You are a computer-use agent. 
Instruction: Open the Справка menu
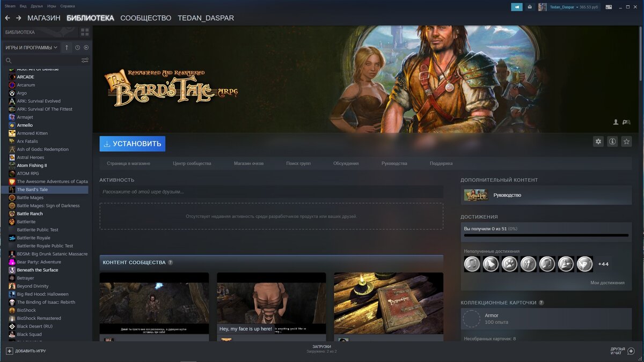tap(68, 6)
